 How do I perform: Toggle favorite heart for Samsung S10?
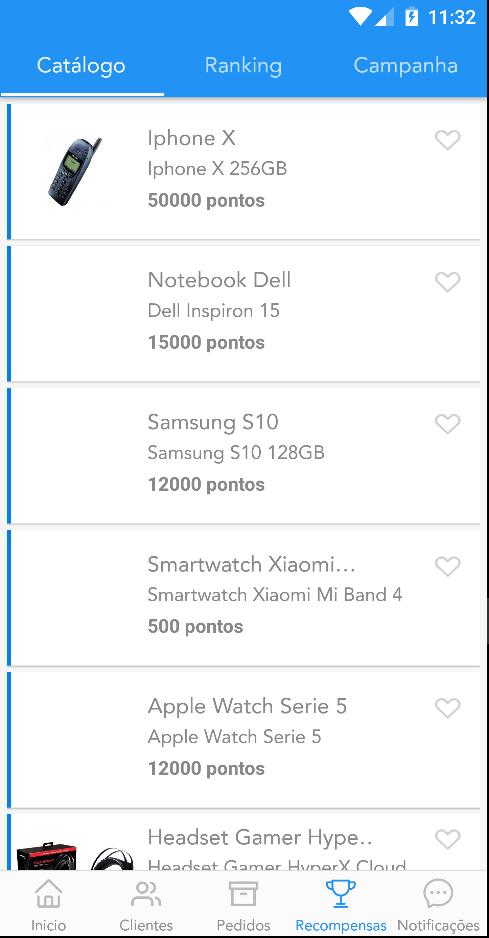click(447, 424)
